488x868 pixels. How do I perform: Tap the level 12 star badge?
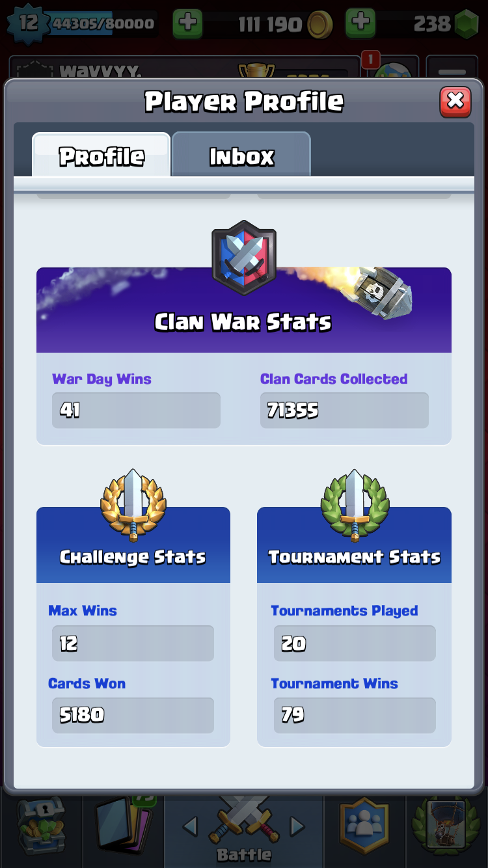[28, 23]
